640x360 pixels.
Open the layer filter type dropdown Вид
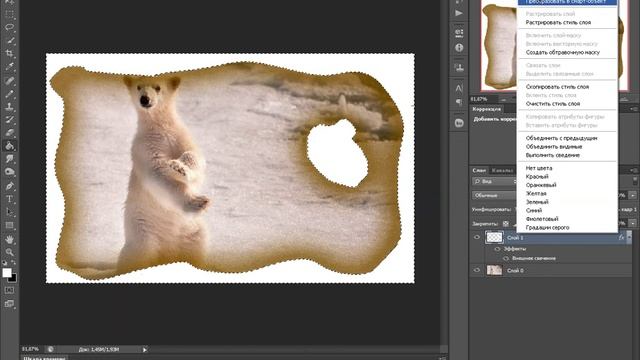click(495, 181)
